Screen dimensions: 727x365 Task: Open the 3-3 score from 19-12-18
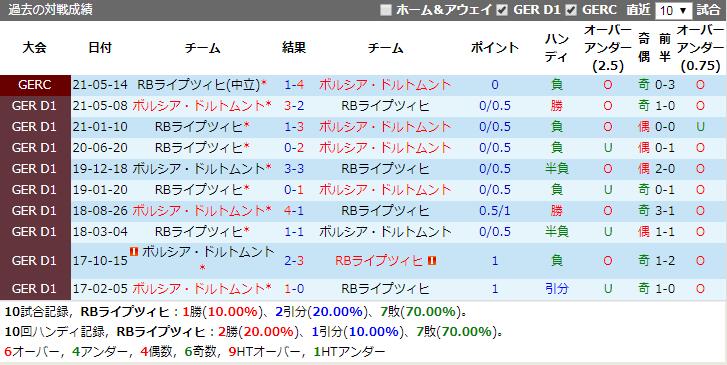[x=294, y=168]
